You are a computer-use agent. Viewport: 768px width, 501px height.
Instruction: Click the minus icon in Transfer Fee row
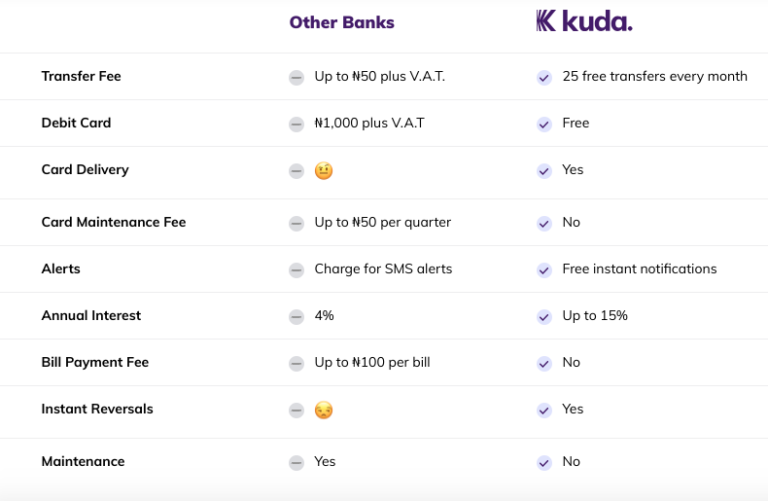pos(296,77)
